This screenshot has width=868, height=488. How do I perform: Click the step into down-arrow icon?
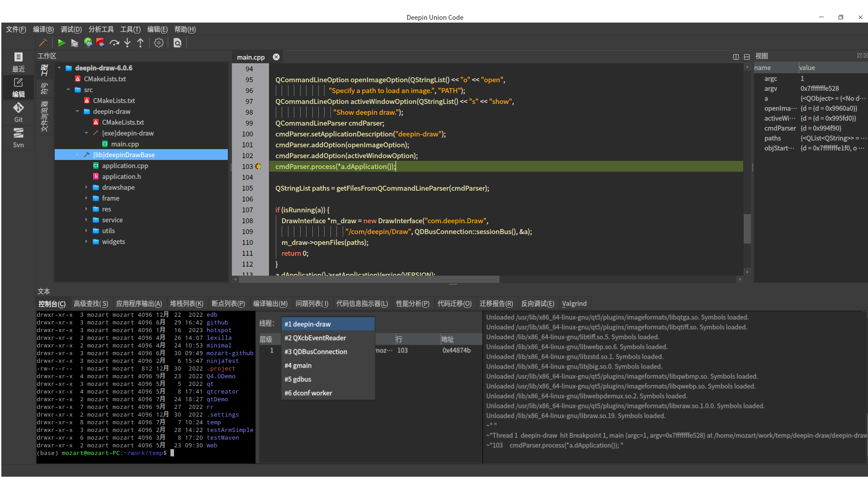(x=127, y=42)
